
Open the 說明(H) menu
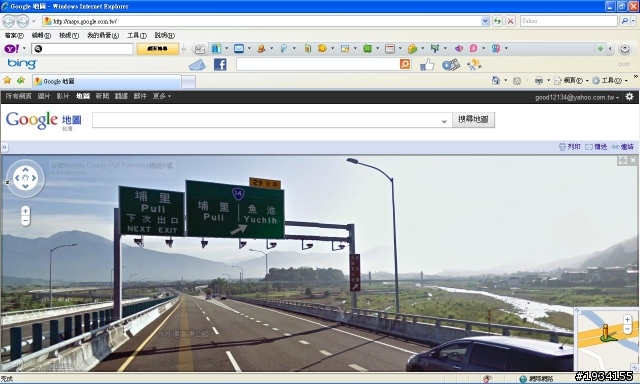(x=164, y=36)
